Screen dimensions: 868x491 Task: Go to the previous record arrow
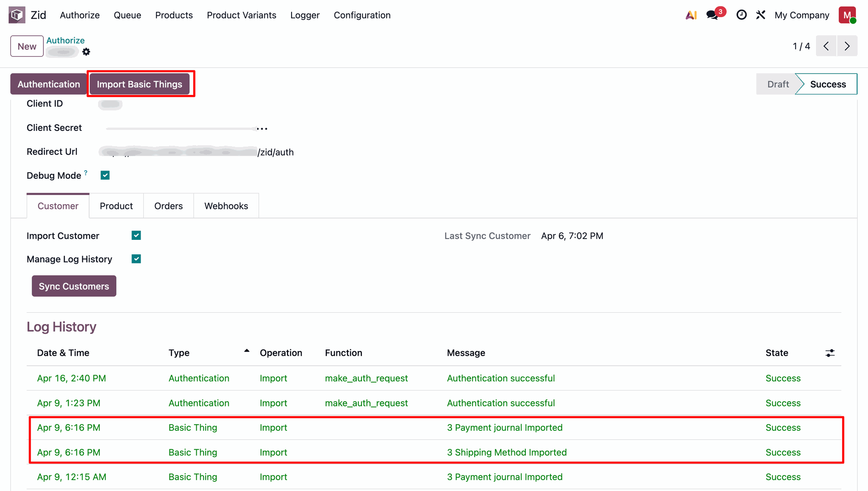(826, 46)
